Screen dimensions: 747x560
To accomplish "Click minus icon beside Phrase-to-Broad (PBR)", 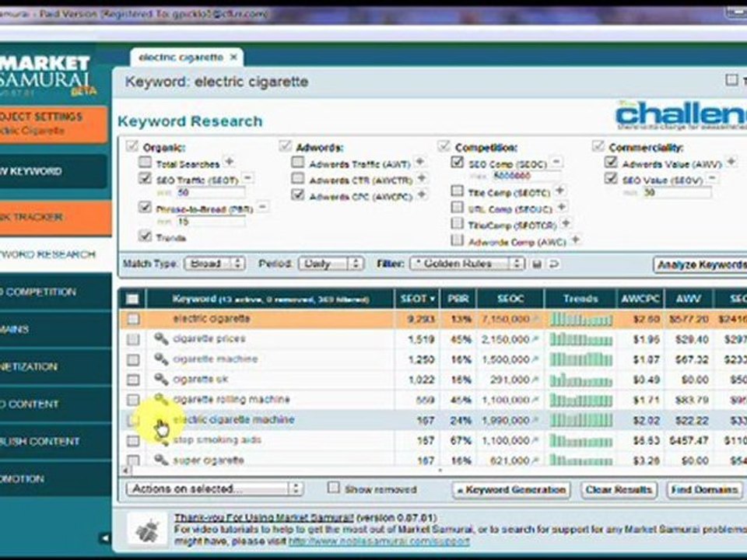I will coord(262,207).
